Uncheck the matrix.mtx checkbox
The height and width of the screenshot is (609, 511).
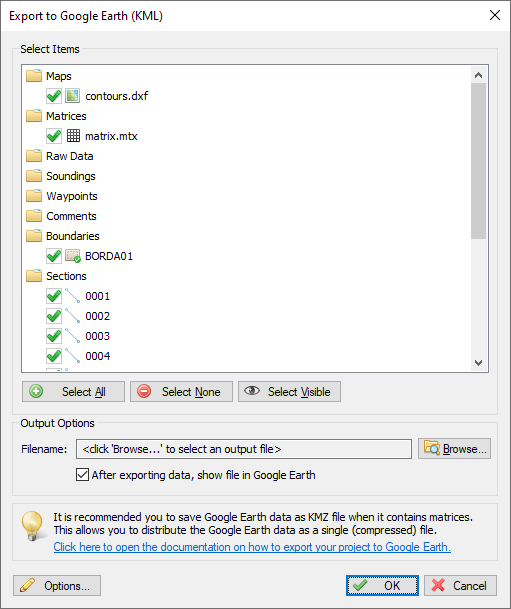(54, 136)
